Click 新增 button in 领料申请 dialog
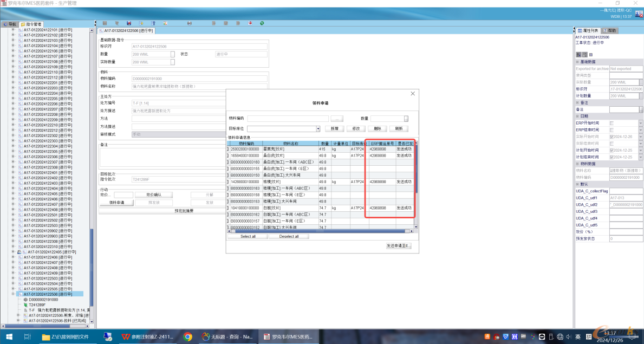 [x=334, y=128]
